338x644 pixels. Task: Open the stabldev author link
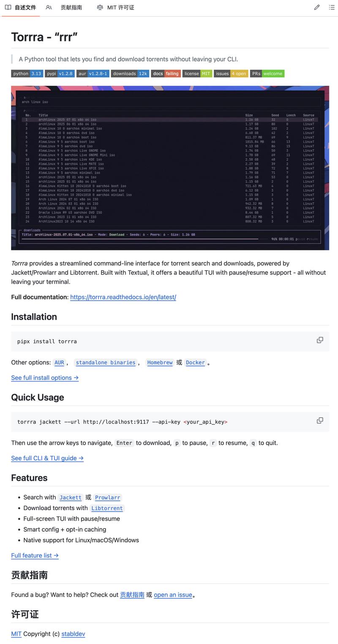(x=73, y=633)
